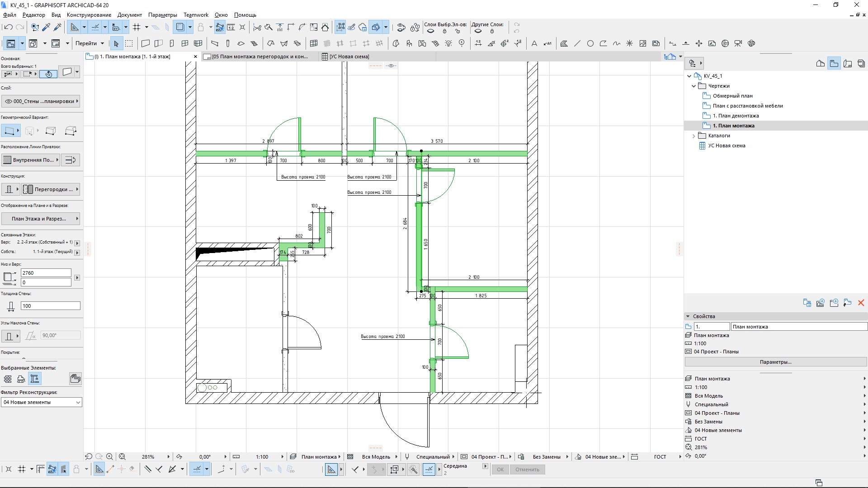Expand the 'Чертежи' folder in project tree
The height and width of the screenshot is (488, 868).
694,85
